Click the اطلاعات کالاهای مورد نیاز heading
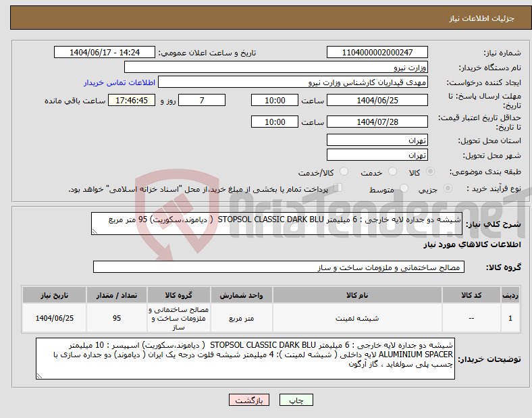 click(x=473, y=244)
